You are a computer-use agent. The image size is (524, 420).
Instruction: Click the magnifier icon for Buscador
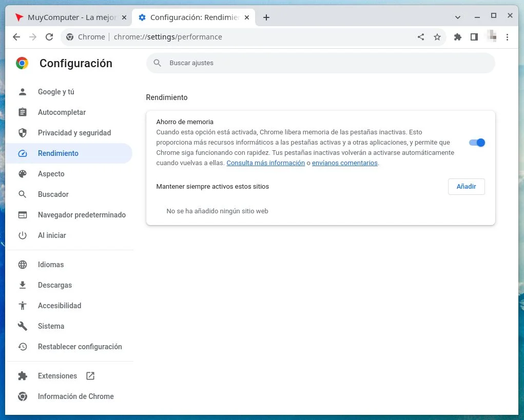point(23,194)
